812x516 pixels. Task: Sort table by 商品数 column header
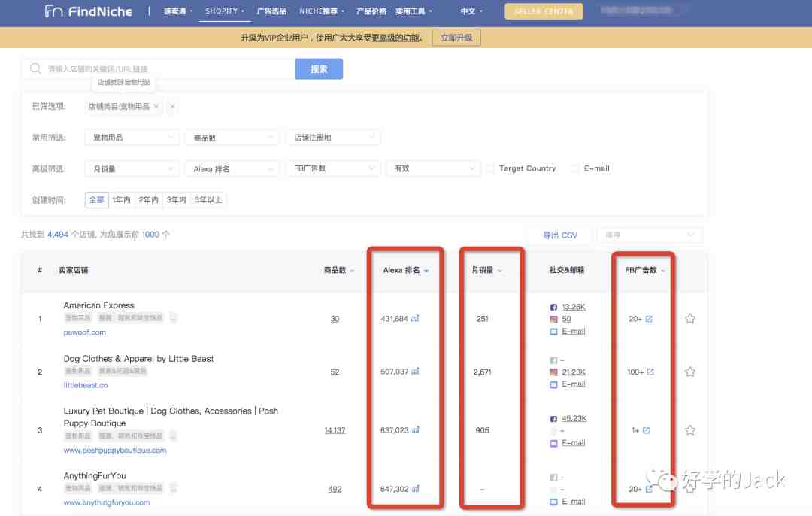[x=338, y=270]
